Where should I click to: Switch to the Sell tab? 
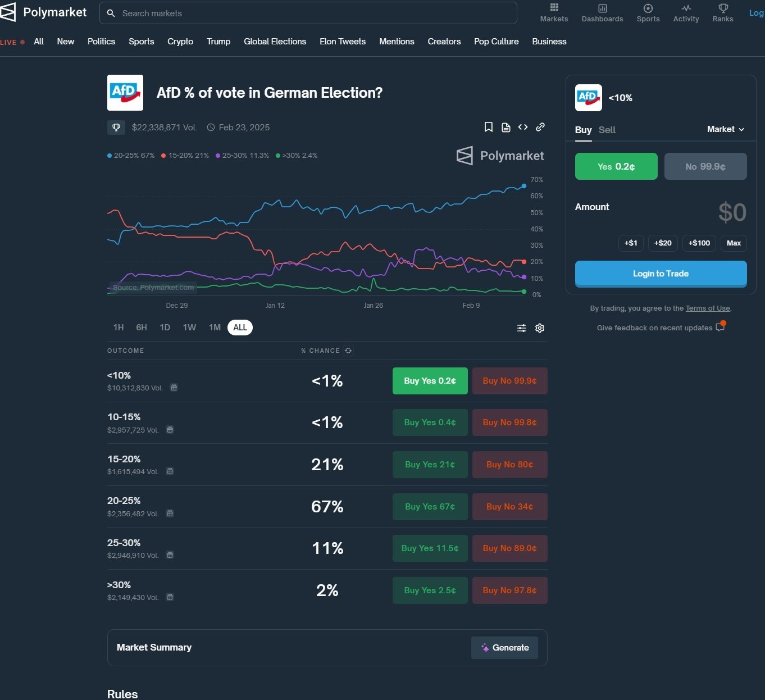(607, 130)
